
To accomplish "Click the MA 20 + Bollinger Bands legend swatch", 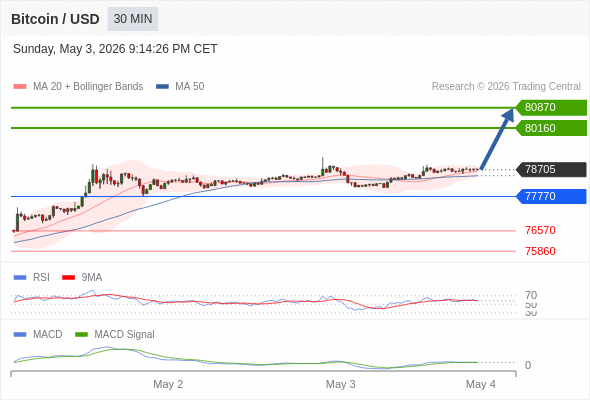I will (20, 87).
